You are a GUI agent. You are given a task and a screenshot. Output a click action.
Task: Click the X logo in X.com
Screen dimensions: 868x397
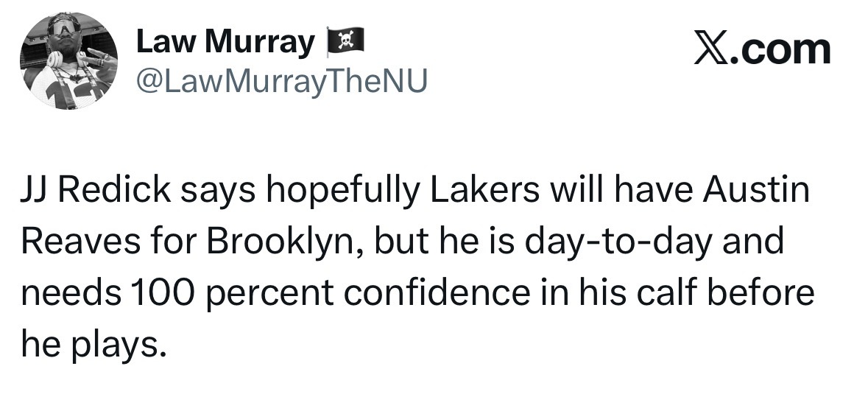point(709,49)
